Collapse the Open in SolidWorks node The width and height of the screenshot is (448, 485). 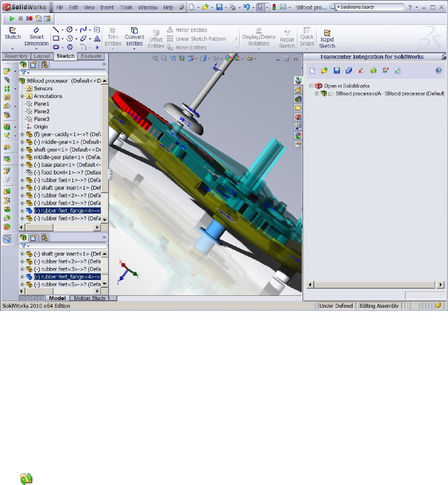point(311,86)
